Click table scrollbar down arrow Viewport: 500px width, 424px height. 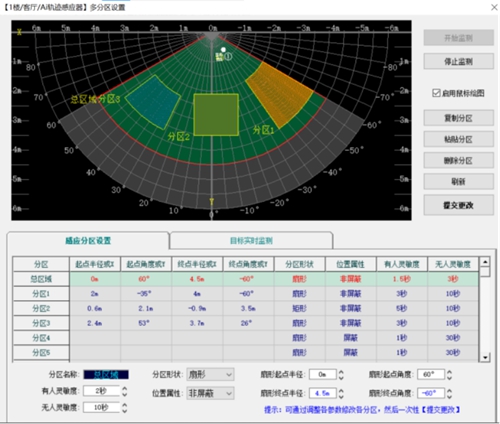485,357
